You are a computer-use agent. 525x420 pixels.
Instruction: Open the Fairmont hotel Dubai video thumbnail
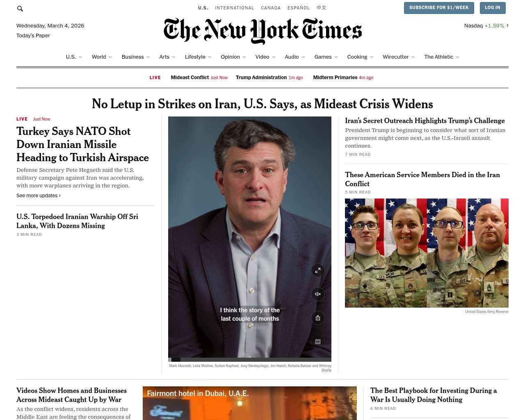pos(250,403)
